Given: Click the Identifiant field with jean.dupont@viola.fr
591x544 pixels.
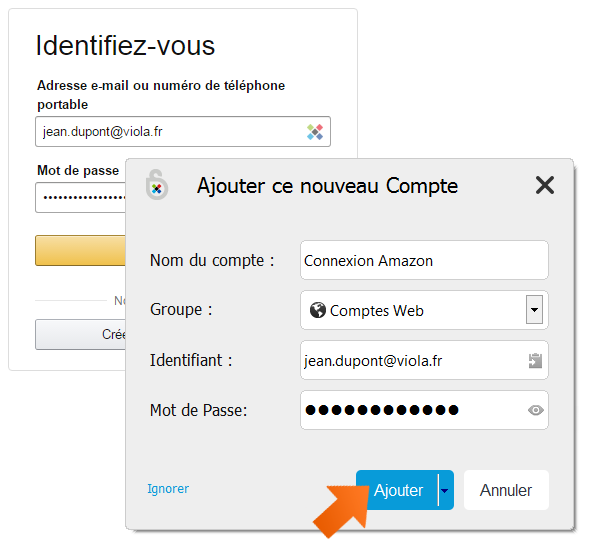Looking at the screenshot, I should (424, 360).
